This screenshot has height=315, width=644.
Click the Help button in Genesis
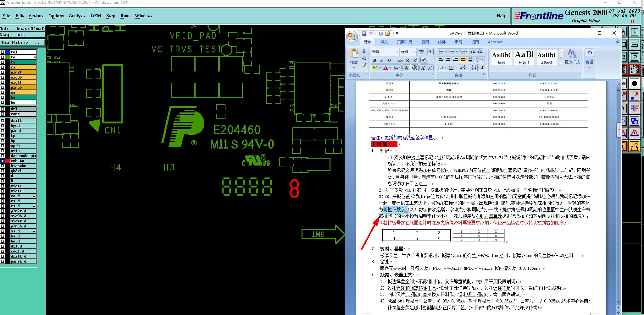pos(501,16)
